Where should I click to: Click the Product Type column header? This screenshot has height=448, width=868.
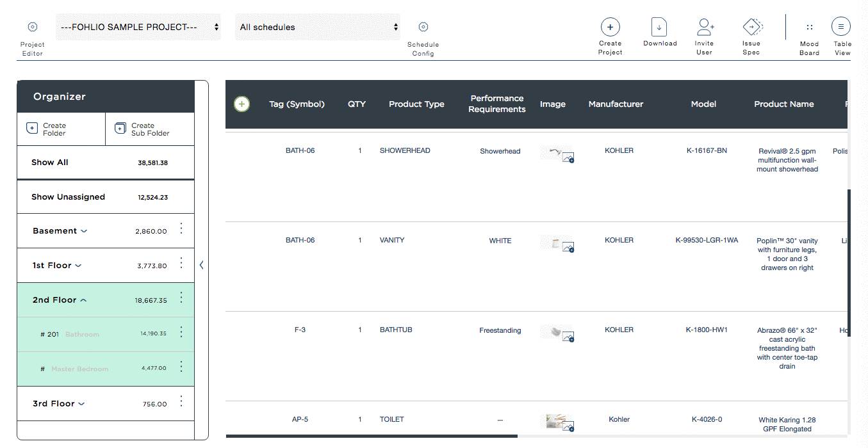coord(416,104)
